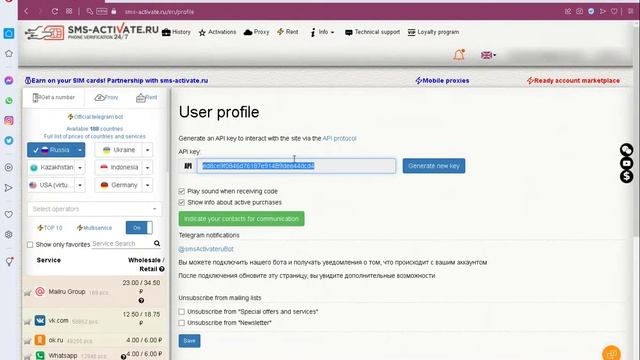
Task: Click the browser sidebar home icon
Action: coord(9,33)
